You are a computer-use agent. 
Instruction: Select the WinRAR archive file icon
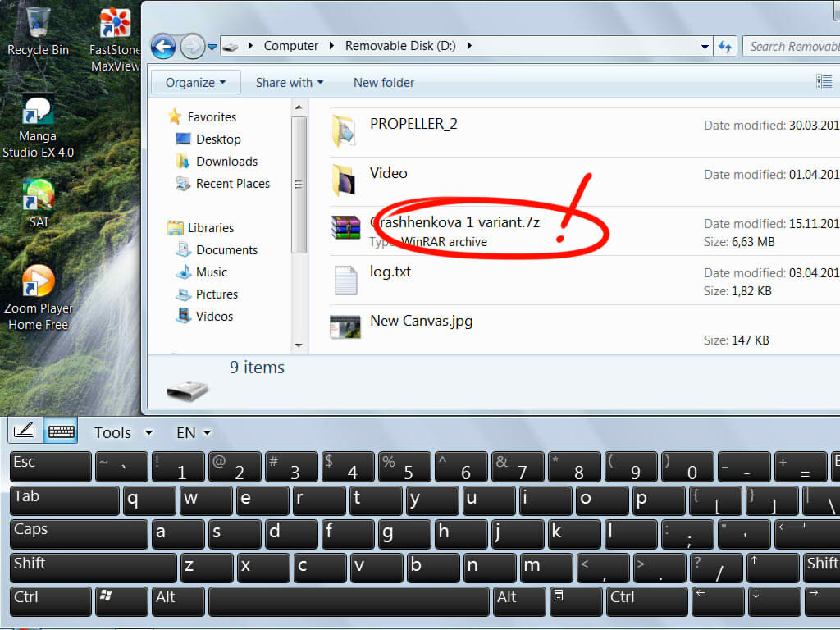tap(345, 227)
